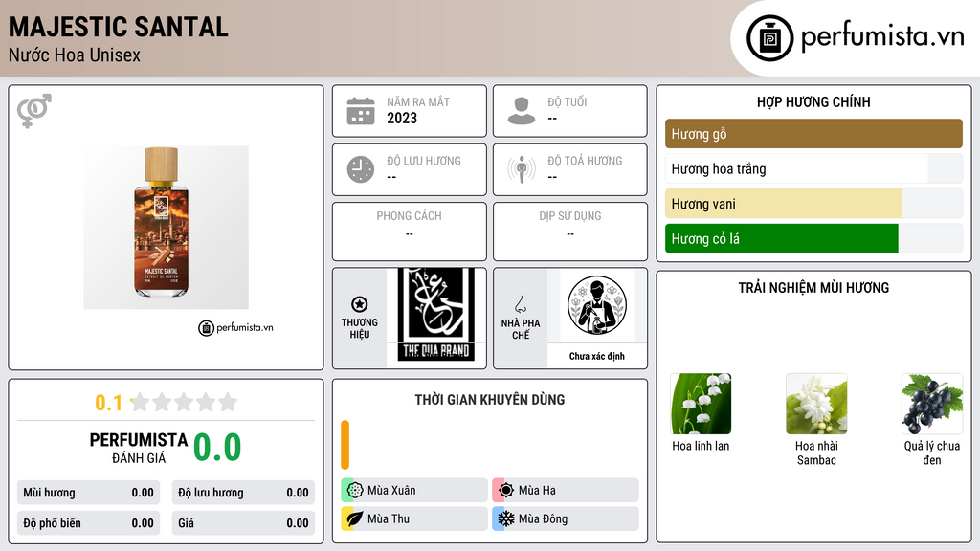The height and width of the screenshot is (551, 980).
Task: Click the perfumer avatar illustration
Action: tap(597, 305)
